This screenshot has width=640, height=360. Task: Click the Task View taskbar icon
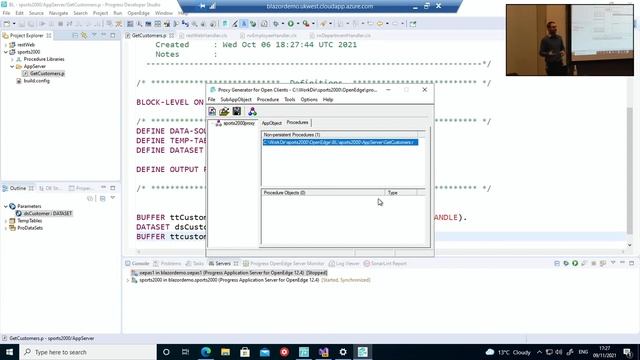(185, 352)
